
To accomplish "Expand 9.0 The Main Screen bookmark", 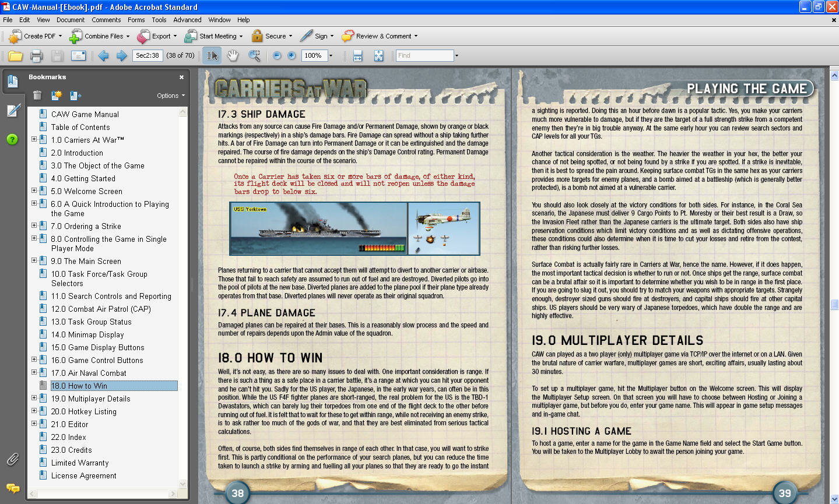I will pos(34,260).
